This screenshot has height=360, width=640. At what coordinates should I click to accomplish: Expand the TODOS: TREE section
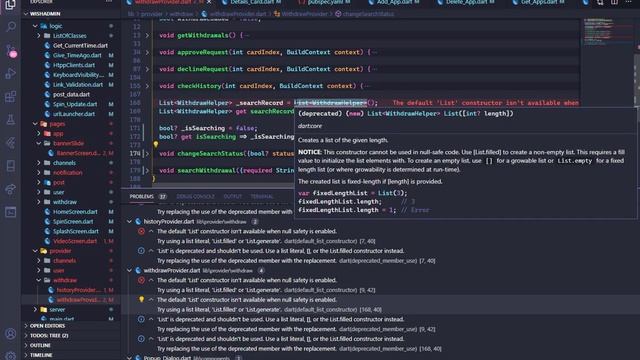(49, 336)
